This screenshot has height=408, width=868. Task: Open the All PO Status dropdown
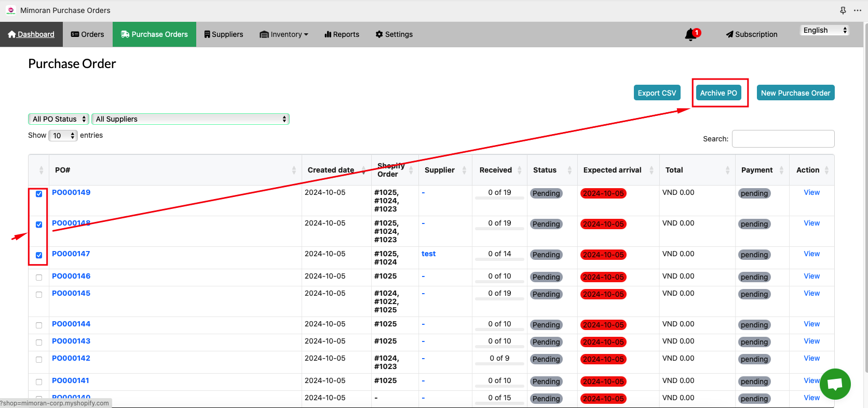click(59, 119)
